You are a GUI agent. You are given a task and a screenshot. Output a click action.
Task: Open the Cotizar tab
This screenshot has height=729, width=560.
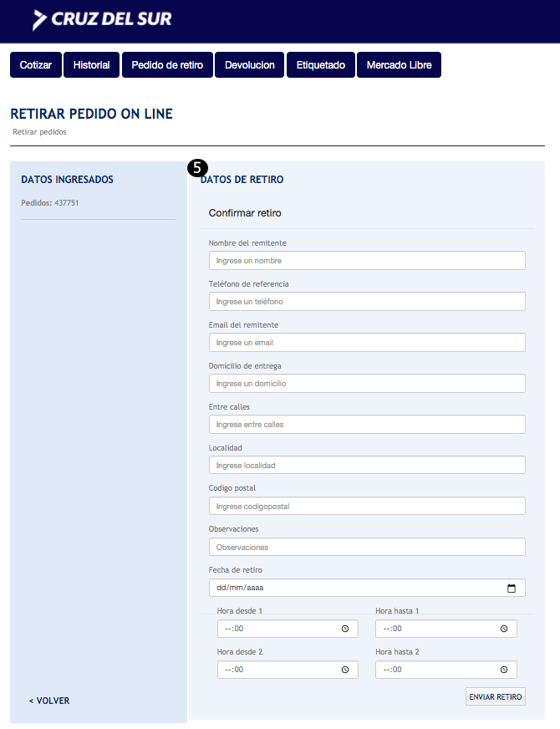[x=36, y=65]
